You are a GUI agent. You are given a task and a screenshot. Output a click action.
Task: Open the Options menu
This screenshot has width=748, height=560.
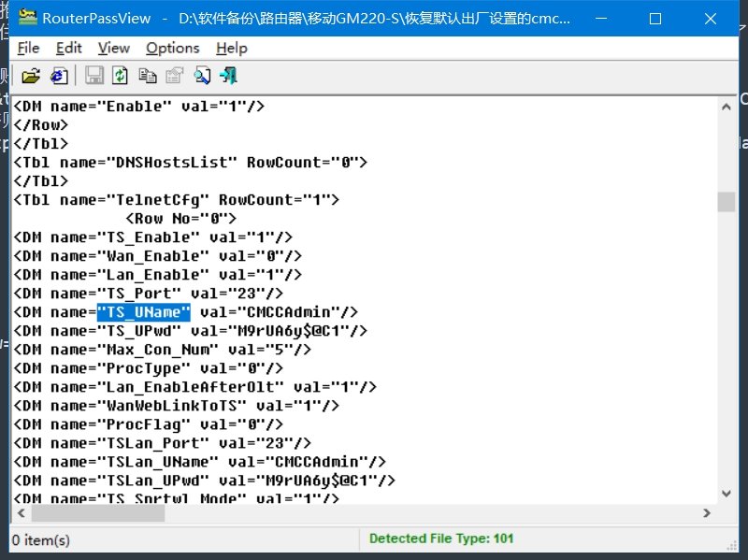coord(172,48)
